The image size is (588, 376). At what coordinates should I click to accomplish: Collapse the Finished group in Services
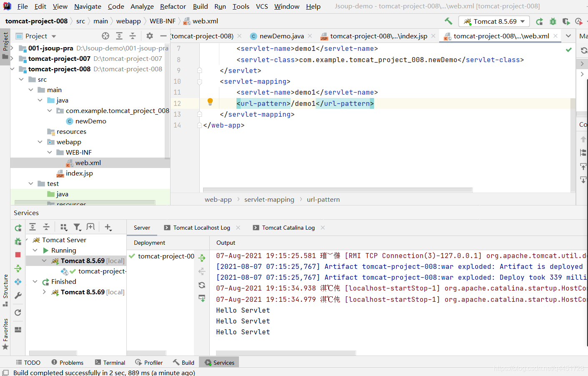coord(35,281)
